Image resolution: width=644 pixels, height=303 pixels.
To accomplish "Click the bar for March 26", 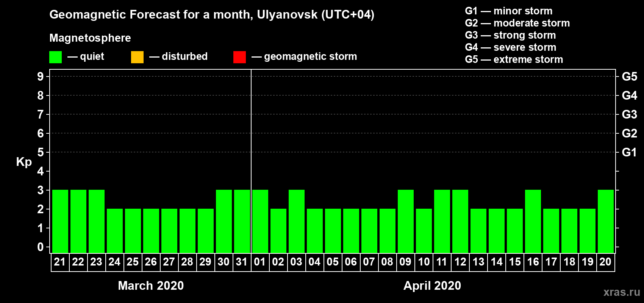I will (151, 231).
